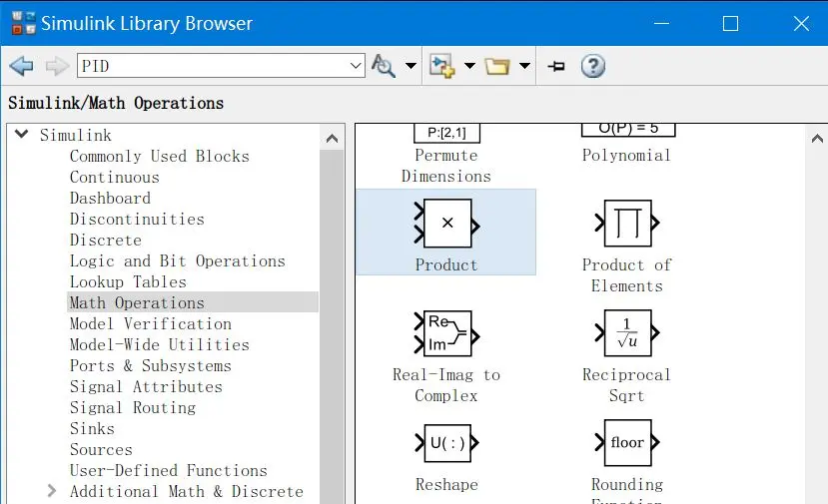
Task: Open the search field history dropdown
Action: click(356, 66)
